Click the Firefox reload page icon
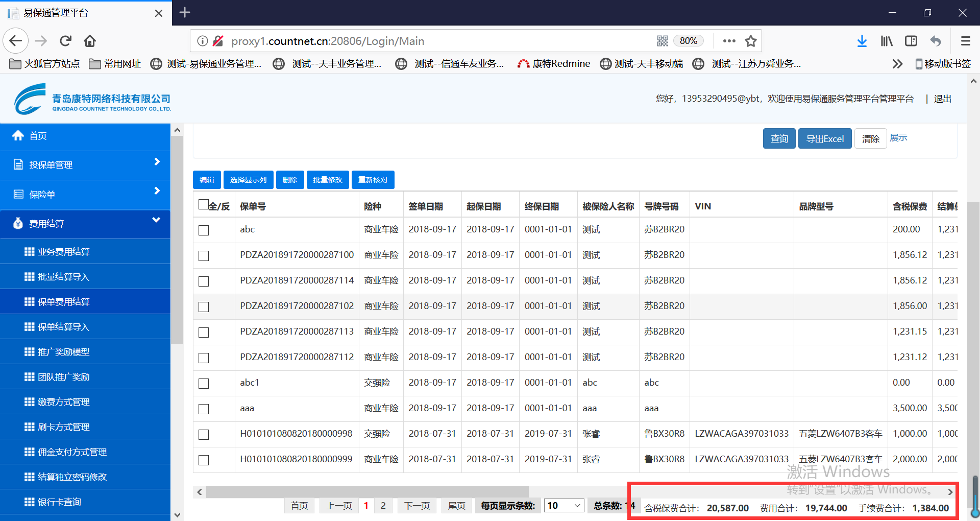This screenshot has height=521, width=980. 65,41
